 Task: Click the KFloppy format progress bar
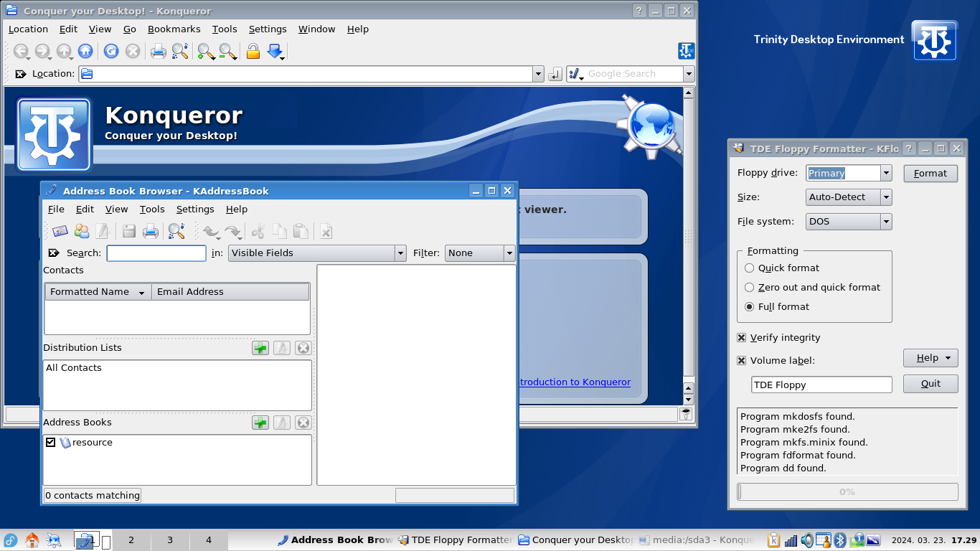point(847,492)
